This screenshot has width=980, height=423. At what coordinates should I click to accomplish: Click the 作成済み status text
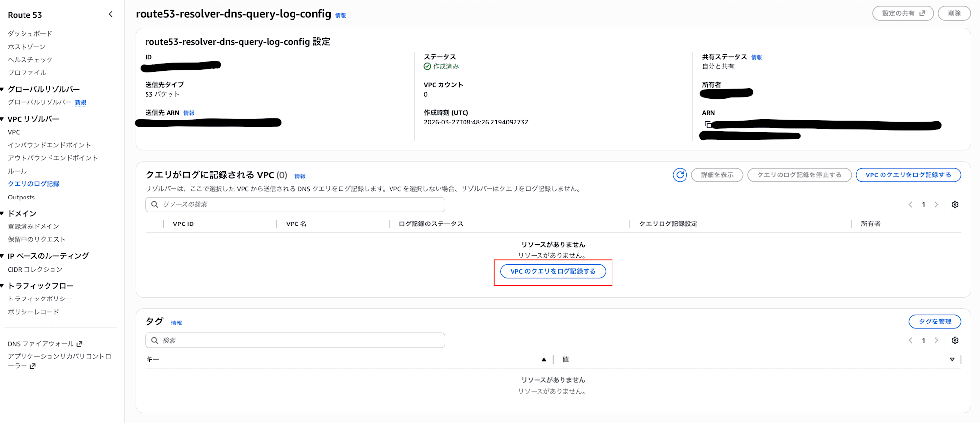coord(446,66)
